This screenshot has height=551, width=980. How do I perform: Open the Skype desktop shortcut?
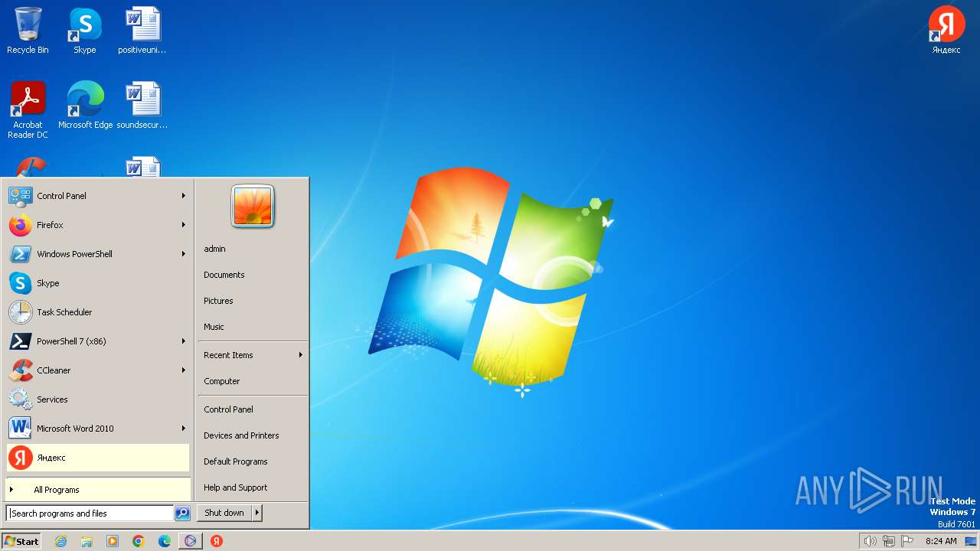(x=84, y=31)
